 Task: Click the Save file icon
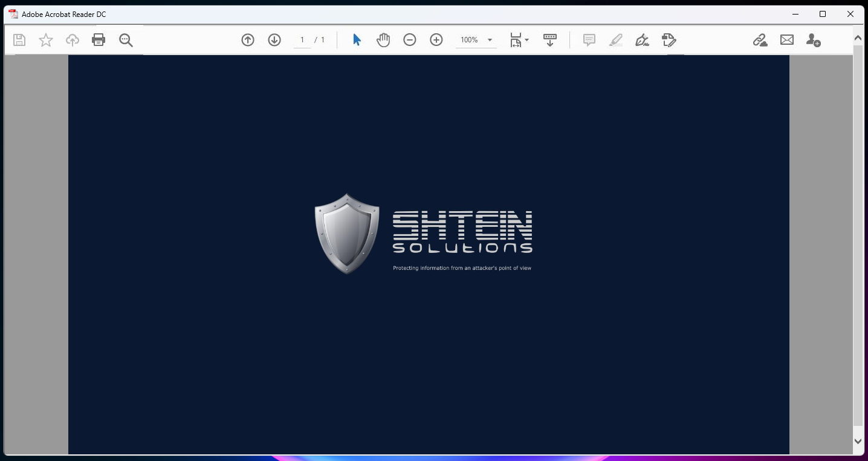click(19, 40)
